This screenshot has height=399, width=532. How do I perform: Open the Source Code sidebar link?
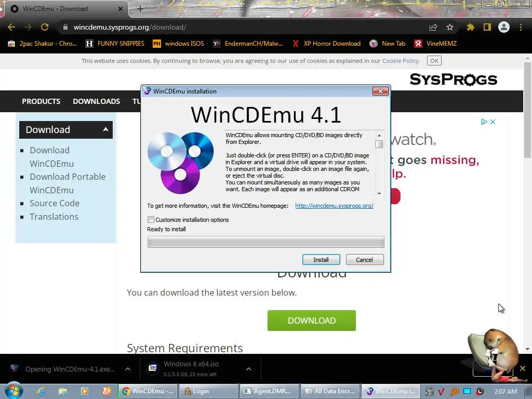55,203
